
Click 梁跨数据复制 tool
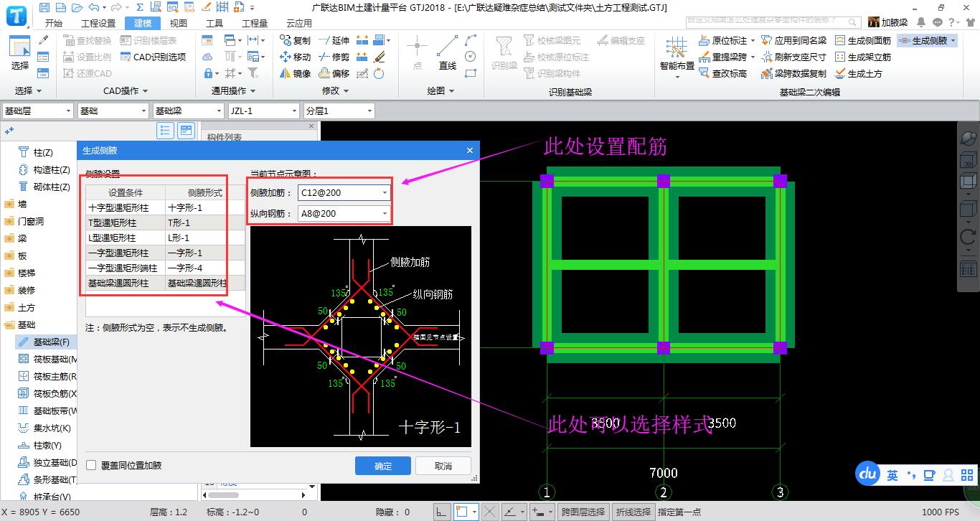(x=793, y=73)
